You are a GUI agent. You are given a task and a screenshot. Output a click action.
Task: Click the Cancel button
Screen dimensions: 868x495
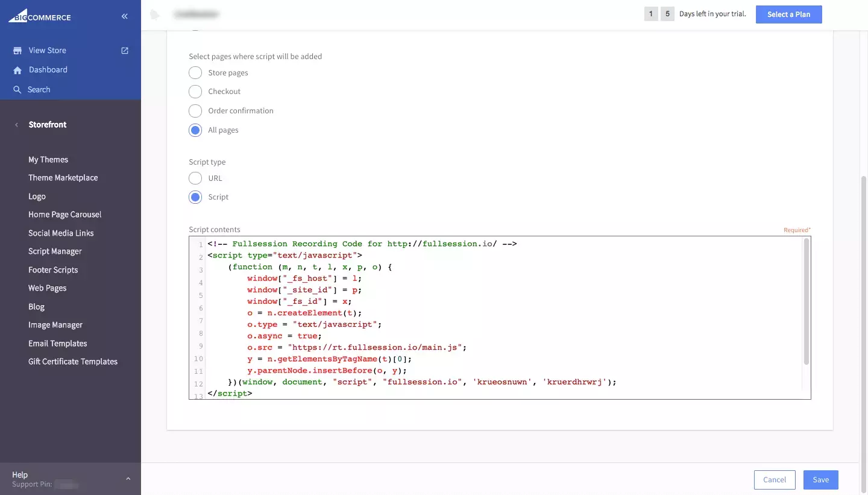(x=775, y=480)
